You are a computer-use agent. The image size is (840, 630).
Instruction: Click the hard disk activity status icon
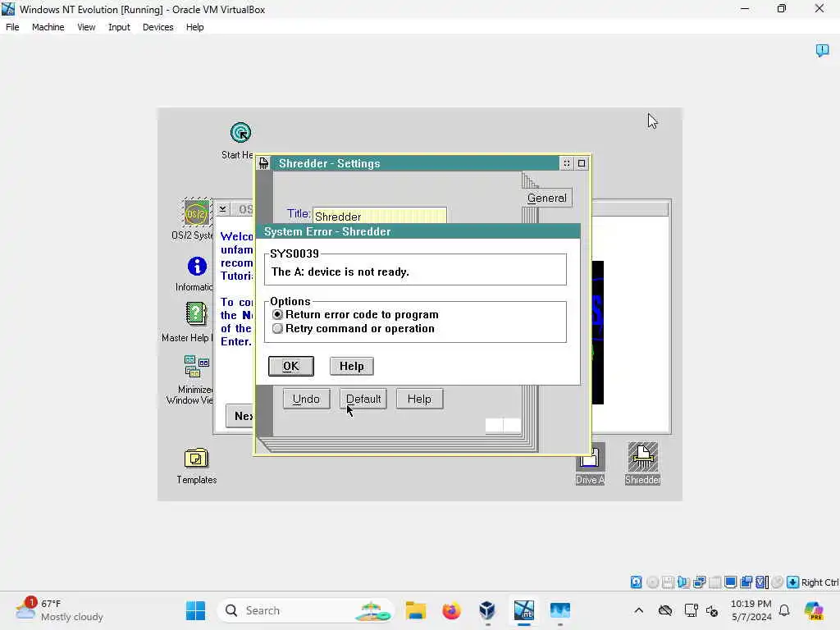pos(636,582)
